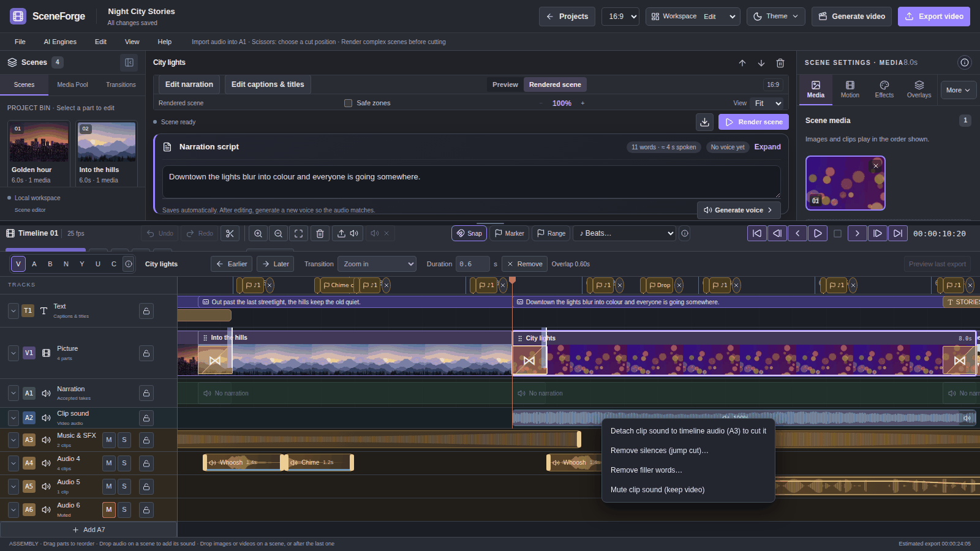The height and width of the screenshot is (551, 980).
Task: Open the 16:9 aspect ratio dropdown
Action: [620, 17]
